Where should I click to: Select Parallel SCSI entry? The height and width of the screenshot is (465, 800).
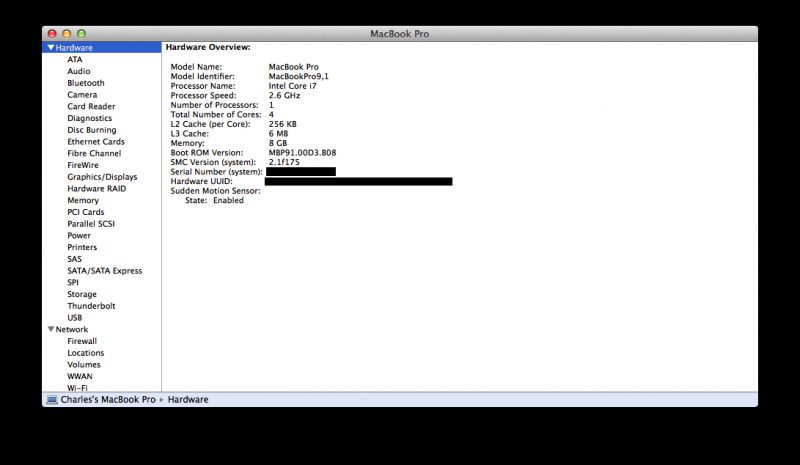point(91,224)
